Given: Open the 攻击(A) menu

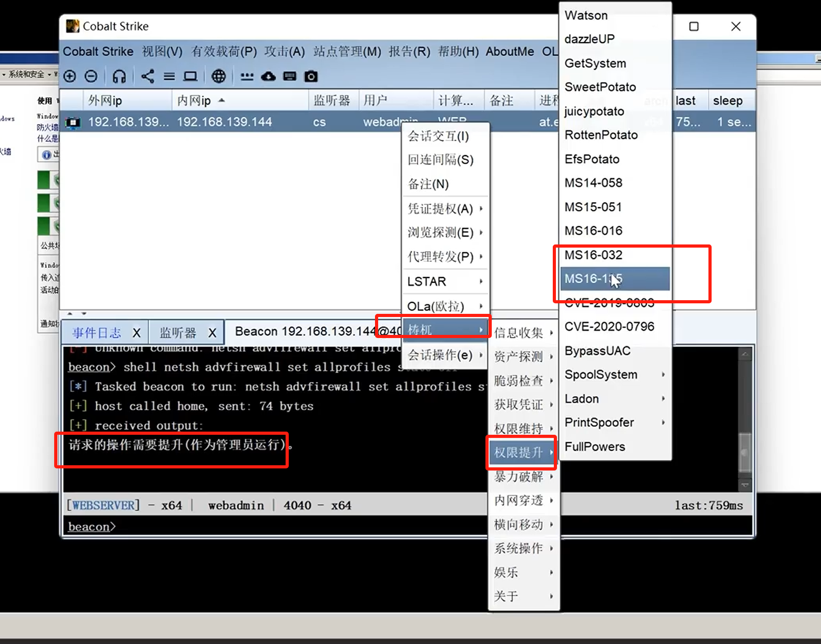Looking at the screenshot, I should [285, 52].
